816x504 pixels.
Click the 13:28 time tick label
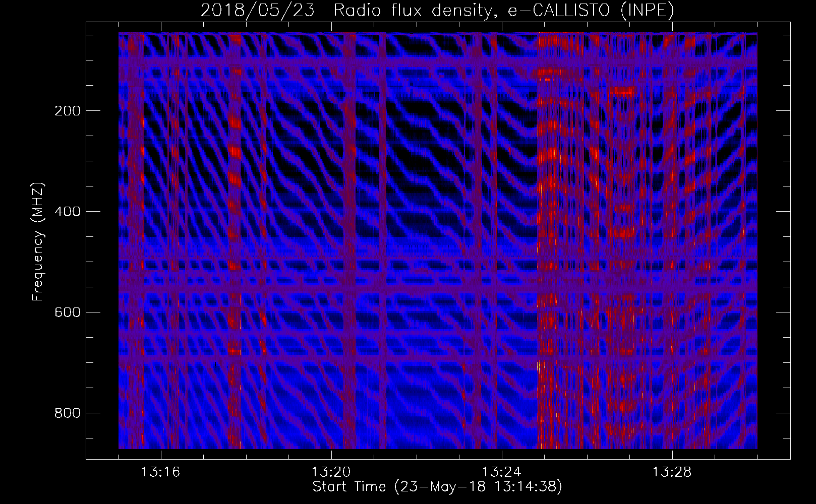click(672, 472)
